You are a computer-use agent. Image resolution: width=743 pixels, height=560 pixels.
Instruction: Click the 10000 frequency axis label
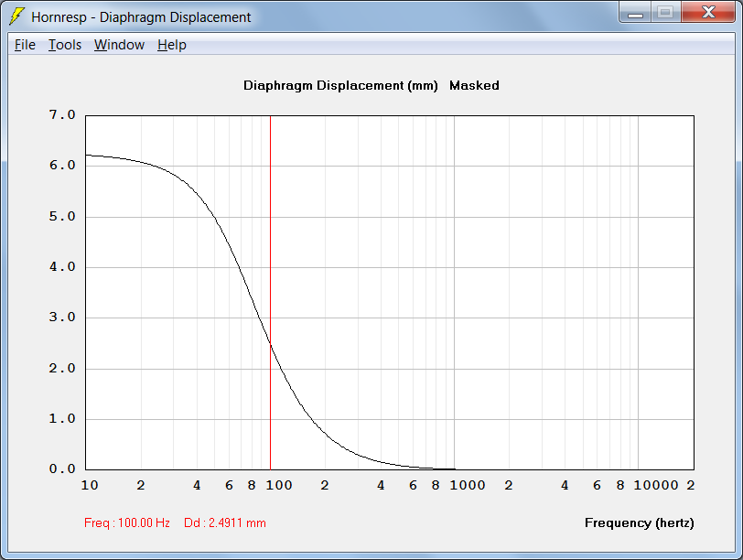656,485
